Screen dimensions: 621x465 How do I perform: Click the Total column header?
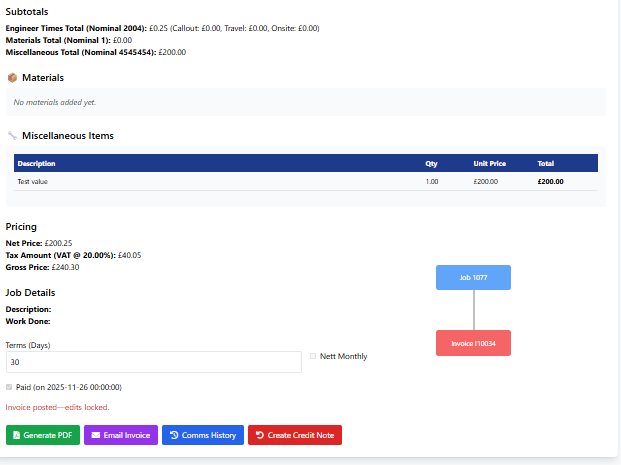(545, 164)
